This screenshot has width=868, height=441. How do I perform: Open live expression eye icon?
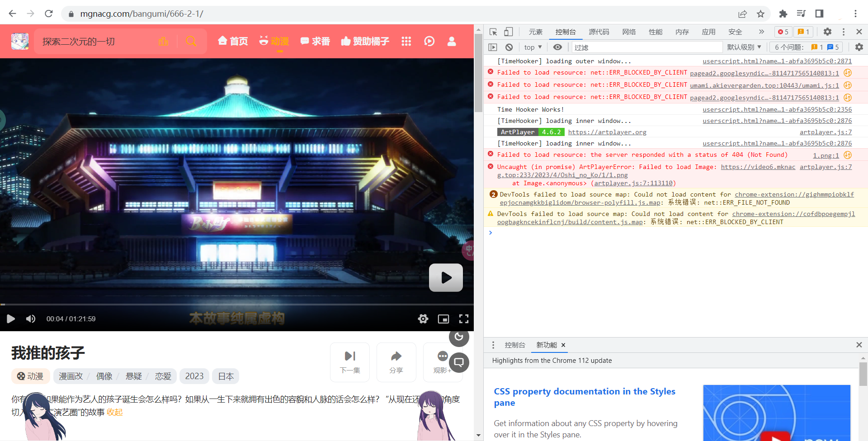[558, 47]
